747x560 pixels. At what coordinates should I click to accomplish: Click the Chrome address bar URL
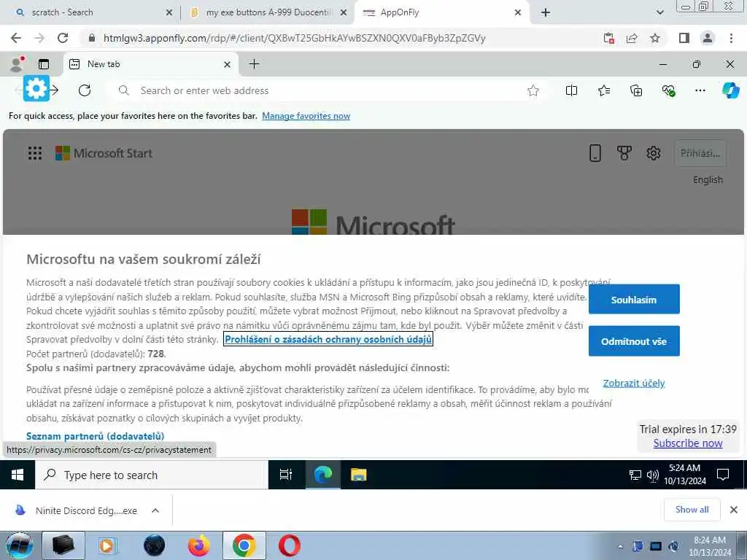295,38
